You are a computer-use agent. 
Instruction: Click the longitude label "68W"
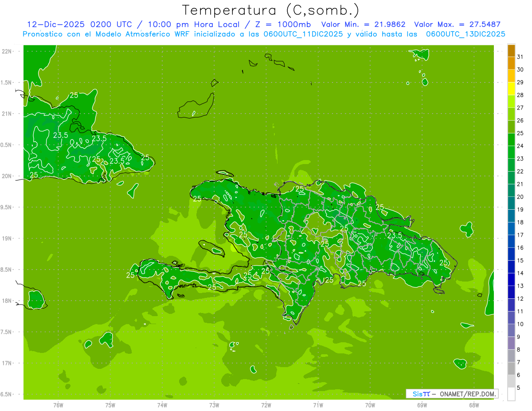(x=474, y=405)
